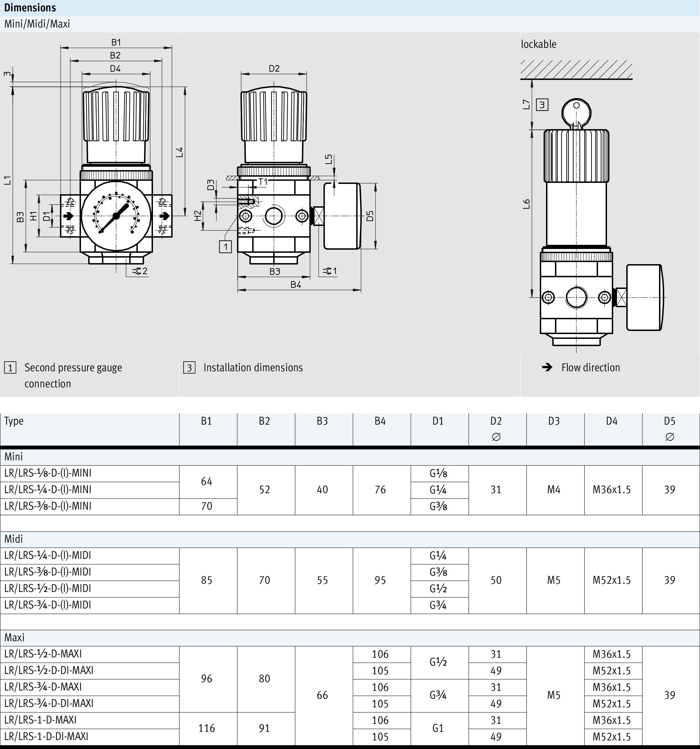This screenshot has height=749, width=700.
Task: Click the left inlet flow arrow on regulator
Action: click(x=68, y=216)
